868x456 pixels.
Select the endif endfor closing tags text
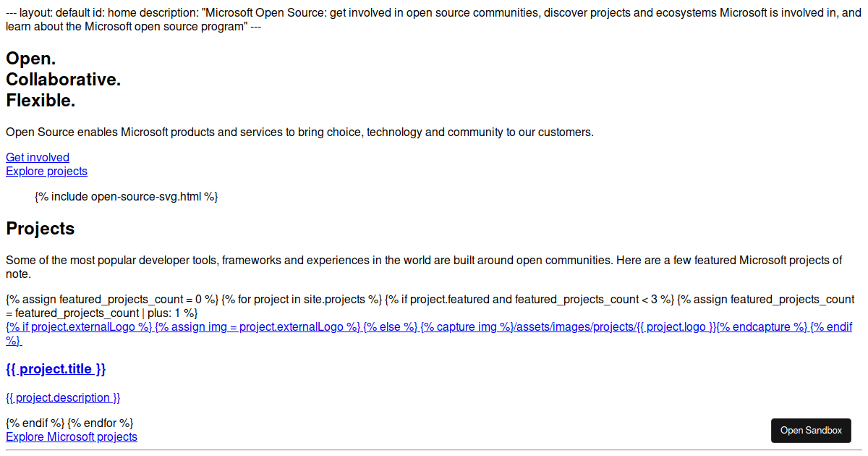(x=69, y=423)
